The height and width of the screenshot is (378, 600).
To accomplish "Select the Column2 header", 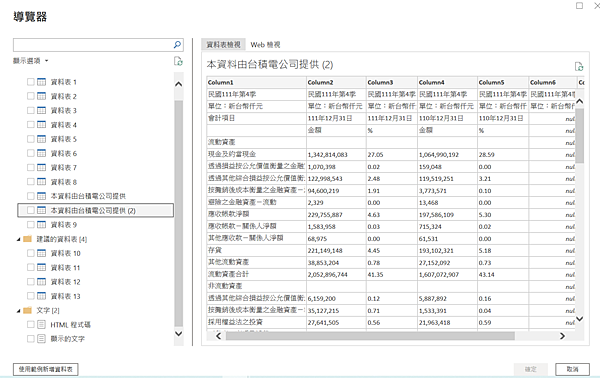I will 336,82.
